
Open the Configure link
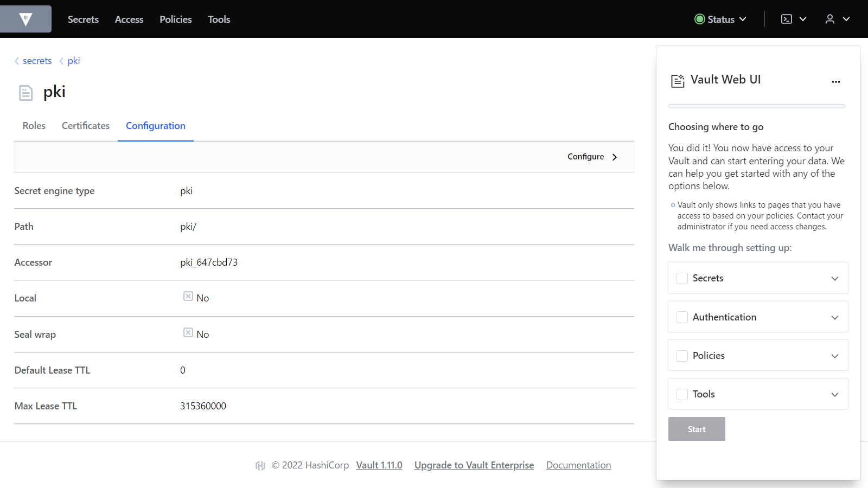592,157
